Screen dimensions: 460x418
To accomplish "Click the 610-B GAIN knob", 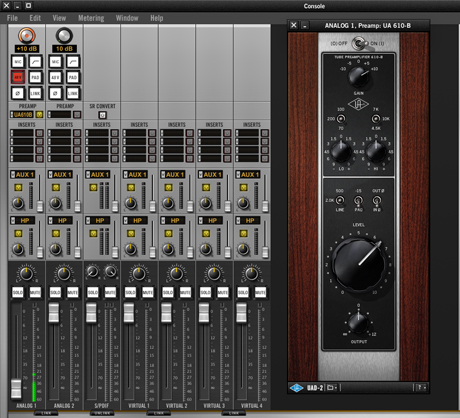I will 359,77.
